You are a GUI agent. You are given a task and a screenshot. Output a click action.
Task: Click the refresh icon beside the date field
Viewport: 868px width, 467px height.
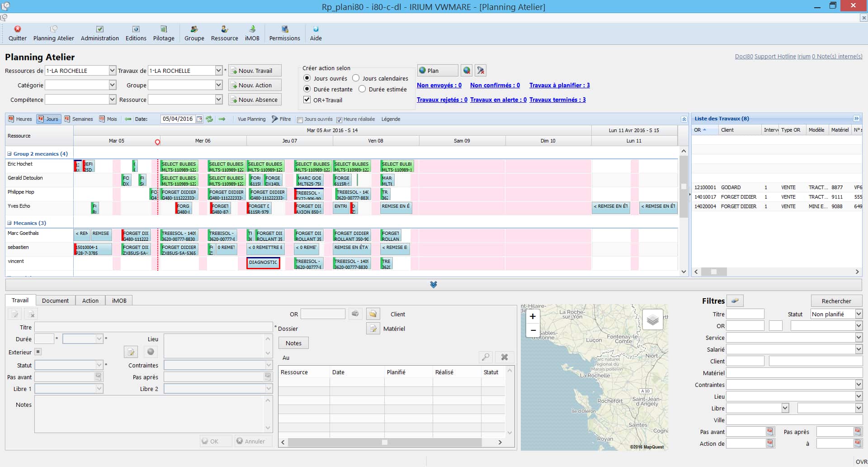[x=209, y=119]
